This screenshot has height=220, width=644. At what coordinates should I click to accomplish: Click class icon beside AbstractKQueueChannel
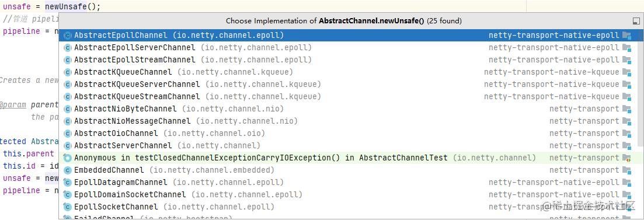pos(67,72)
